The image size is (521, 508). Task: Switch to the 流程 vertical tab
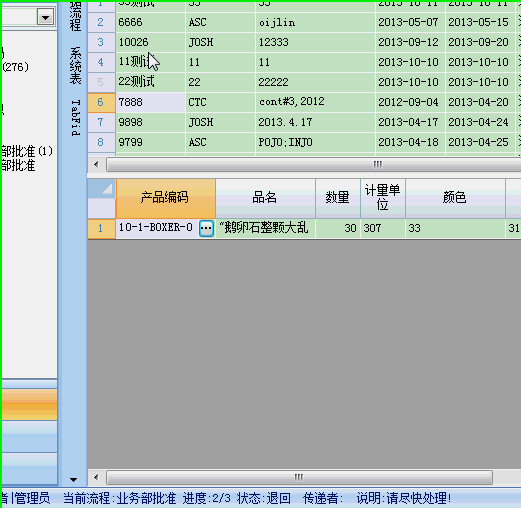[x=76, y=17]
